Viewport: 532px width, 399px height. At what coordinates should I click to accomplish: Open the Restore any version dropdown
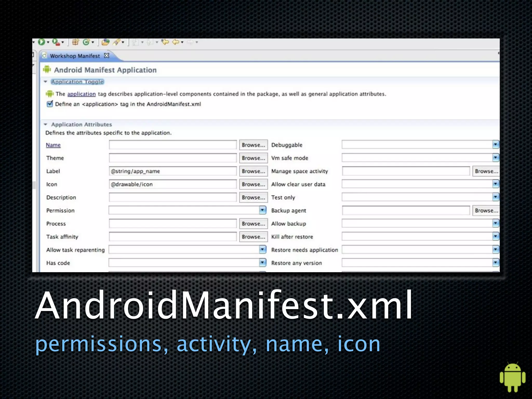pyautogui.click(x=496, y=262)
